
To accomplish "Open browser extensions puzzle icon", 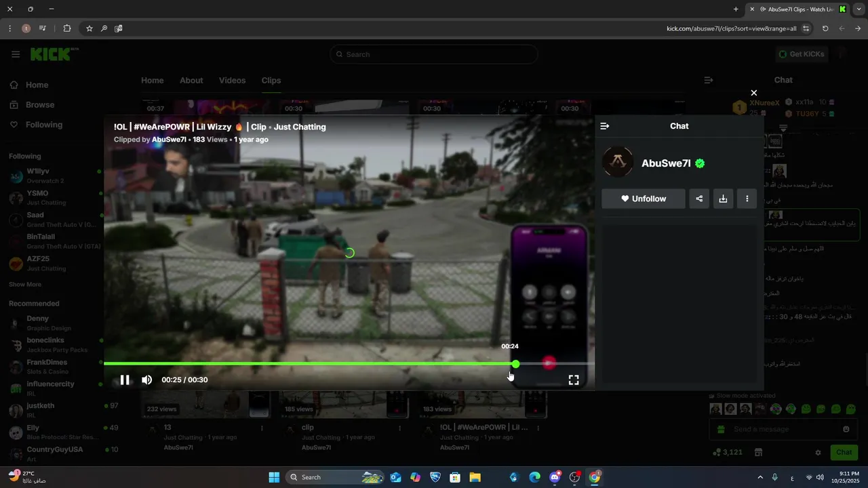I will pos(66,28).
